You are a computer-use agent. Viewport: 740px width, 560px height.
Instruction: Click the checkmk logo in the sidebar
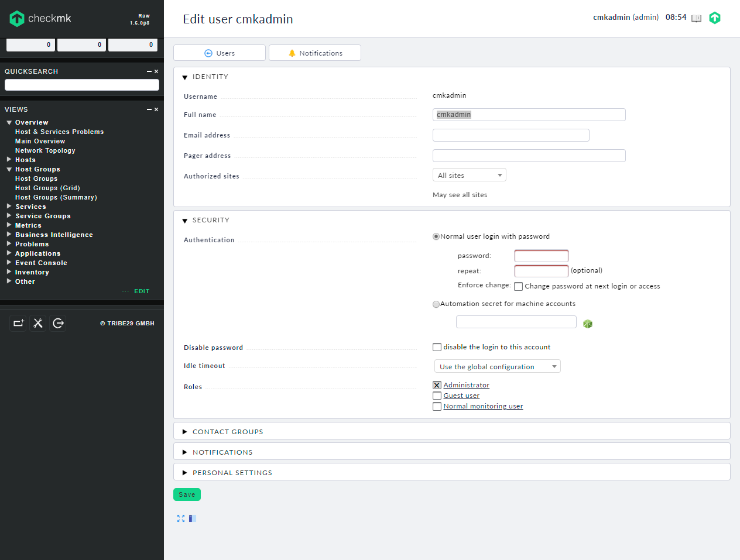click(40, 19)
